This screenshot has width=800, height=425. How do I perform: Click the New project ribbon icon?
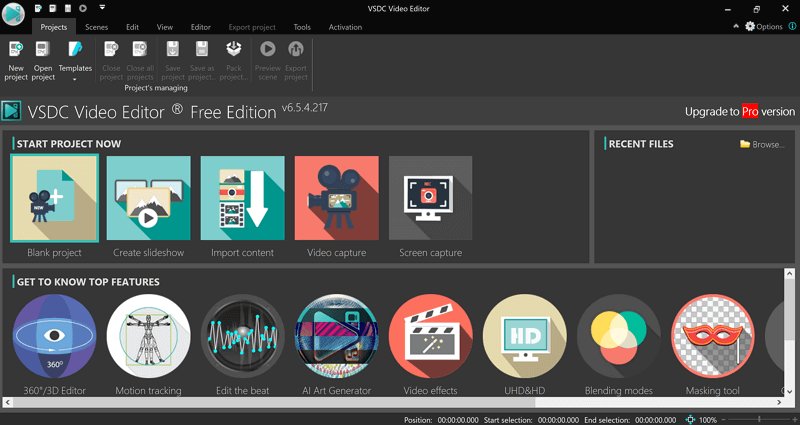pos(16,49)
